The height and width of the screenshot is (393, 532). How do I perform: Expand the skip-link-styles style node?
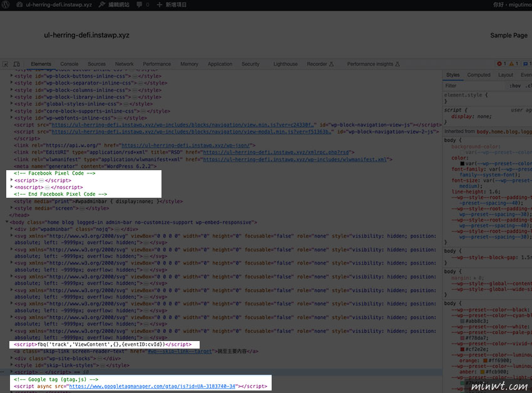coord(11,365)
